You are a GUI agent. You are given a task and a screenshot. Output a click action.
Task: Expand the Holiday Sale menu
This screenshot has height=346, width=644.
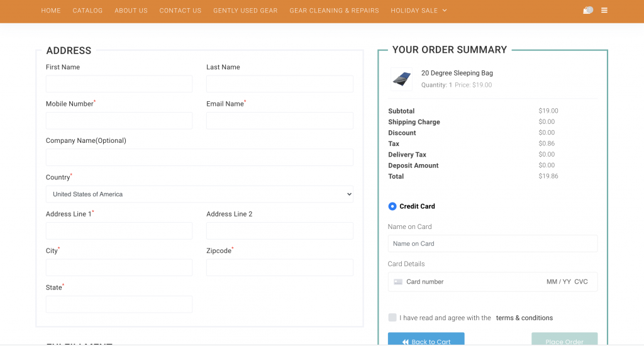tap(418, 11)
